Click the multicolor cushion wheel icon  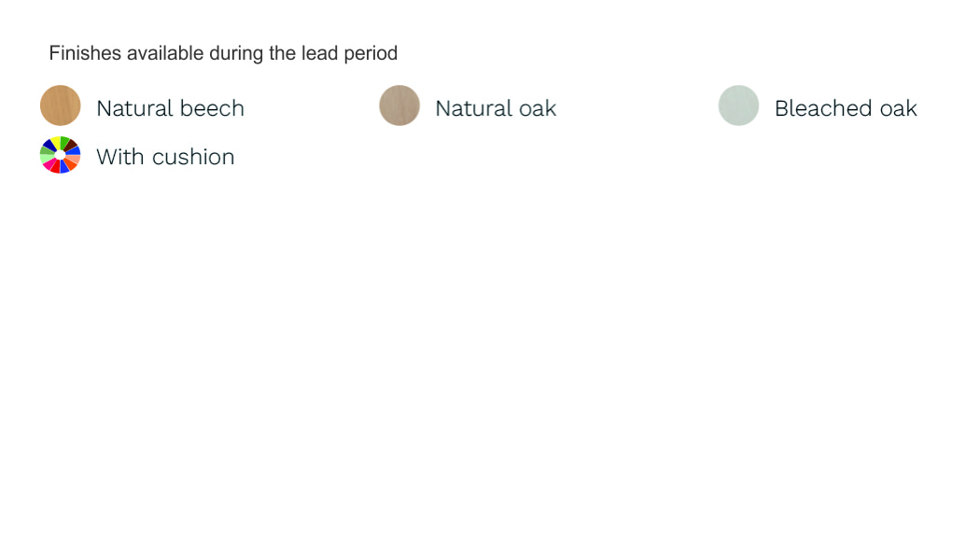click(x=61, y=155)
